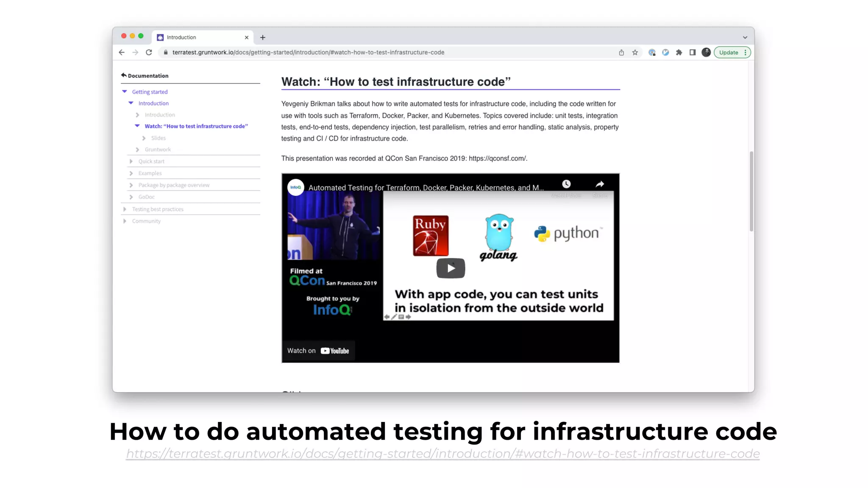Open the user profile avatar

[706, 52]
